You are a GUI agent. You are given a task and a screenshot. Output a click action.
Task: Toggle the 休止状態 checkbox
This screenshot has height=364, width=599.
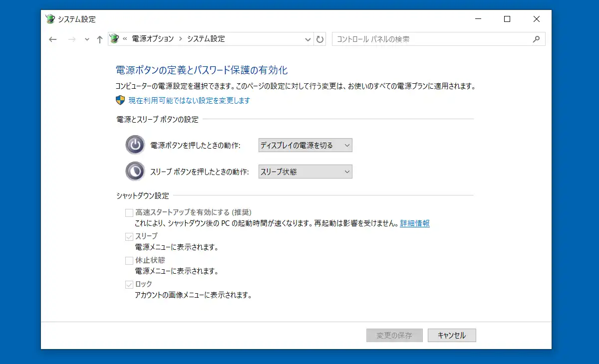click(x=129, y=260)
